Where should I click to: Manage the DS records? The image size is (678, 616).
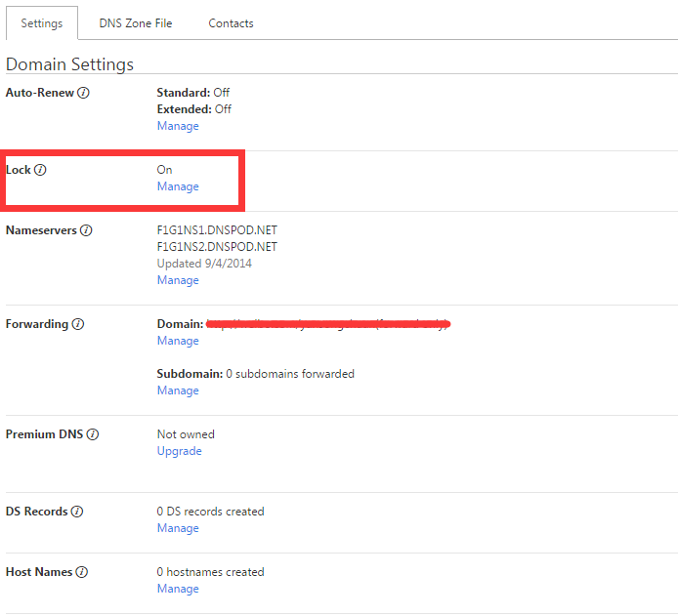click(x=178, y=528)
